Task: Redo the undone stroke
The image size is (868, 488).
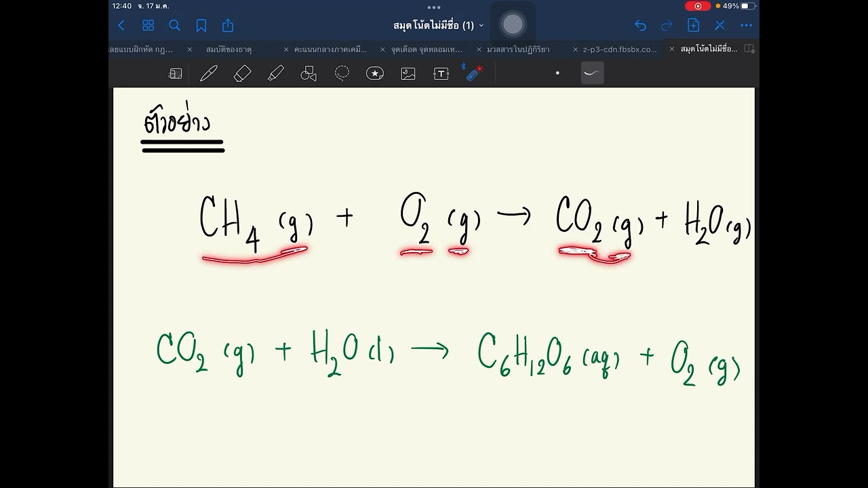Action: [x=667, y=26]
